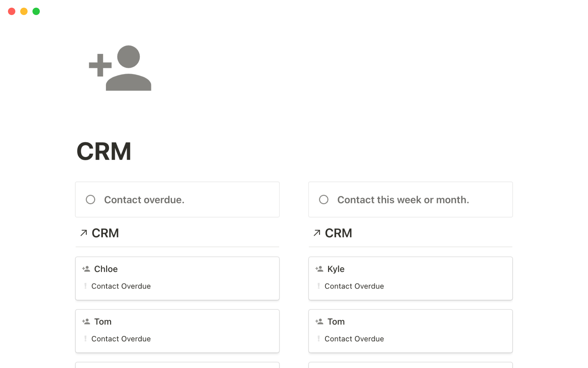Toggle the checkbox next to Contact this week or month
The width and height of the screenshot is (588, 368).
323,199
